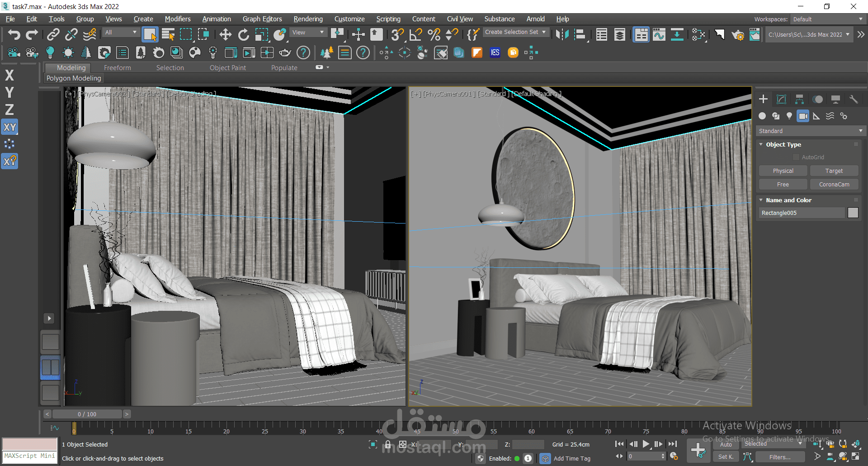Open the Utilities wrench panel

tap(854, 100)
